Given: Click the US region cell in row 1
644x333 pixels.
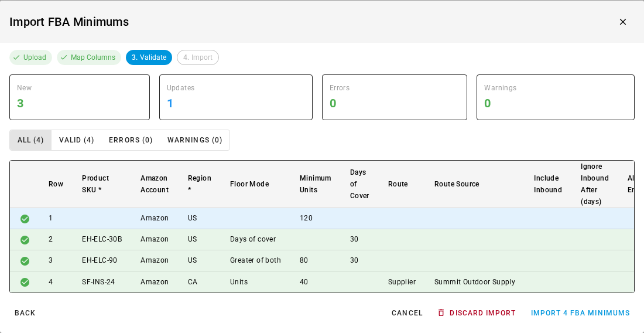Looking at the screenshot, I should point(192,218).
